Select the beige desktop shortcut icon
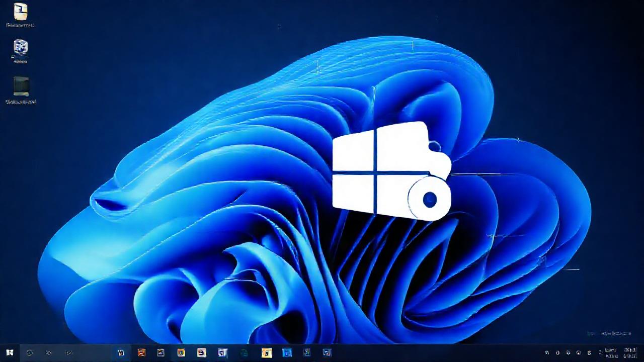The width and height of the screenshot is (644, 362). coord(21,12)
